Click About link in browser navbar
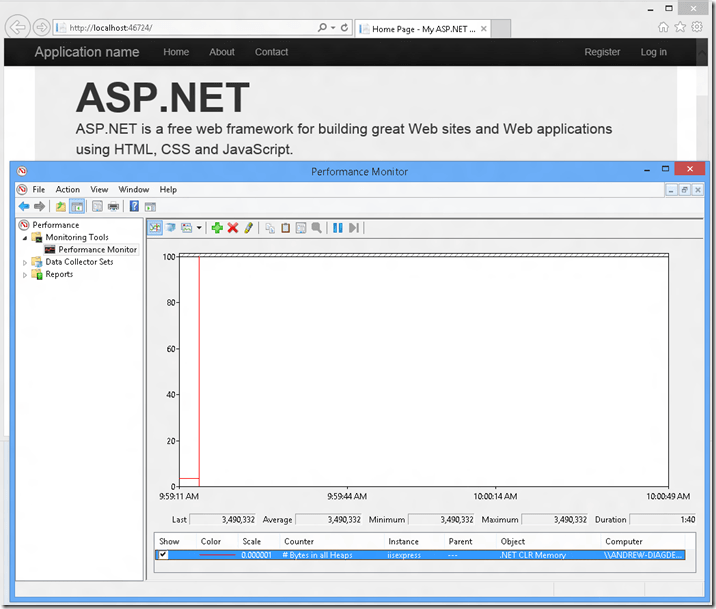 [x=222, y=52]
